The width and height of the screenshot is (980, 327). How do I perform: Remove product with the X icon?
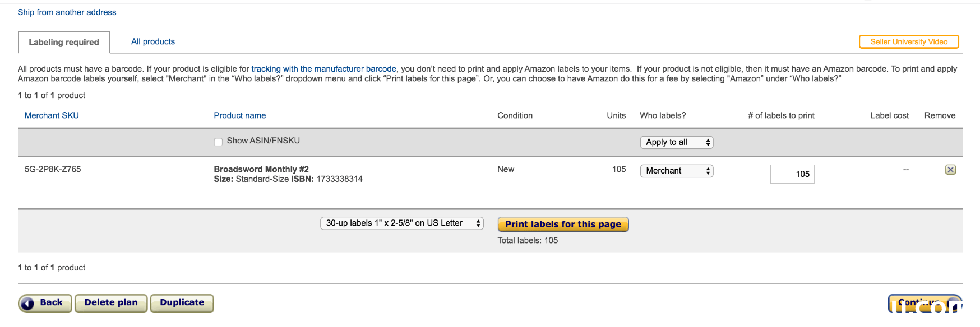pyautogui.click(x=950, y=170)
